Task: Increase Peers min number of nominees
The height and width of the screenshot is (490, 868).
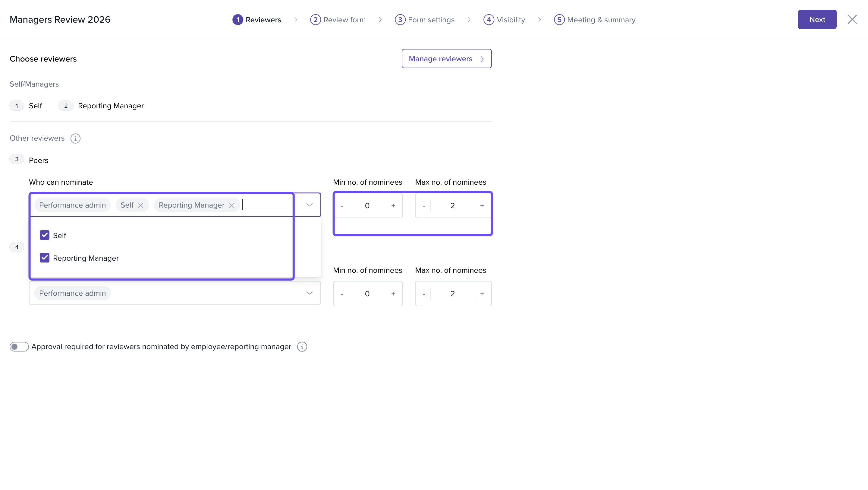Action: click(393, 206)
